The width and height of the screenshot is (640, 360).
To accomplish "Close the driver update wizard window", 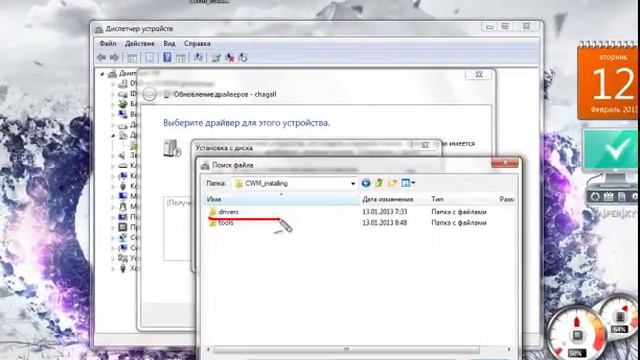I will [479, 74].
